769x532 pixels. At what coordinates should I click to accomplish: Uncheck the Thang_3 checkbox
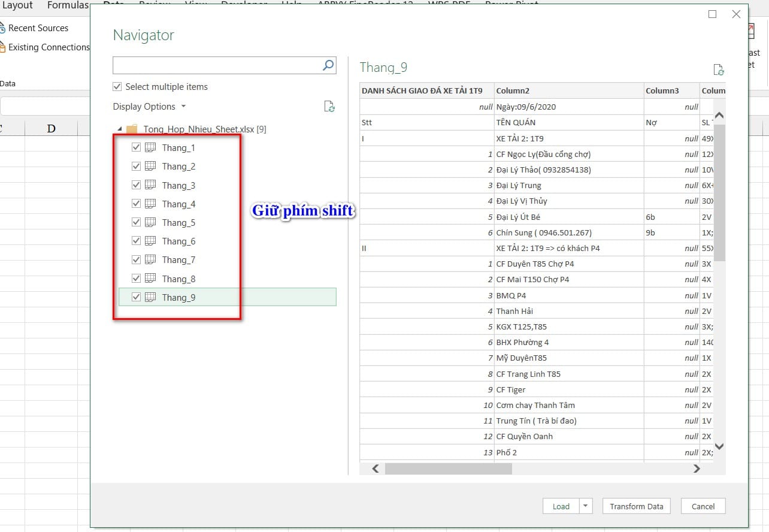136,185
